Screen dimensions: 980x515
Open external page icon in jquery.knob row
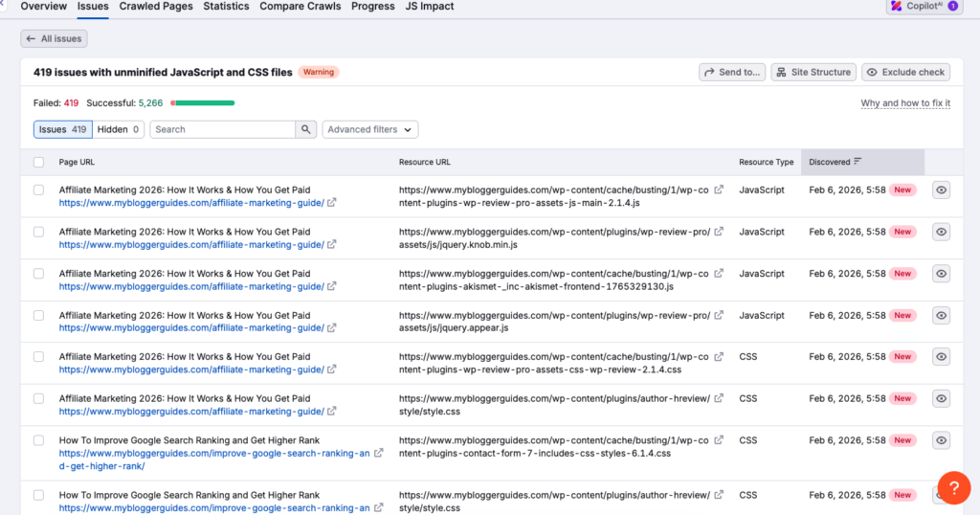[332, 244]
